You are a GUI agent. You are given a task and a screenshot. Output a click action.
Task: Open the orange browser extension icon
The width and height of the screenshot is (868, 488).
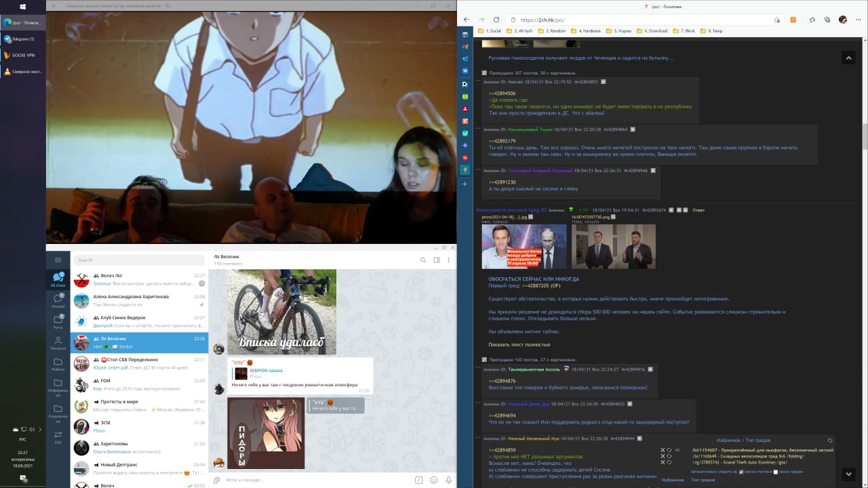pos(793,20)
